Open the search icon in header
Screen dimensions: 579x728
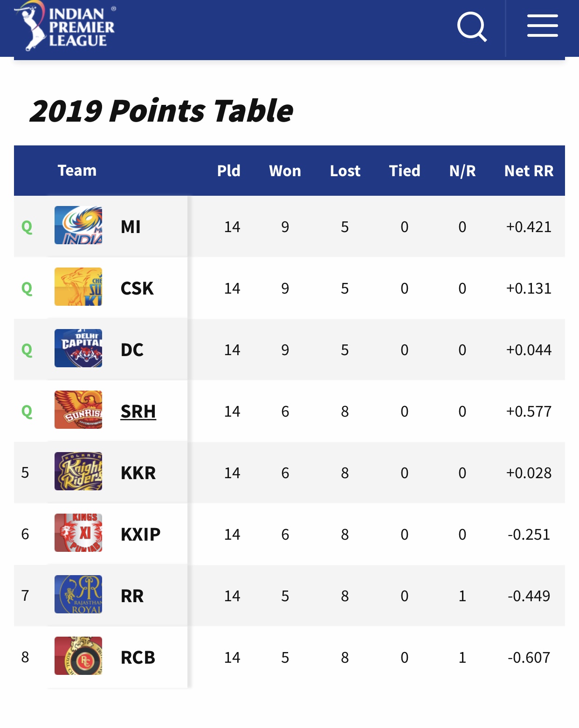click(x=472, y=27)
